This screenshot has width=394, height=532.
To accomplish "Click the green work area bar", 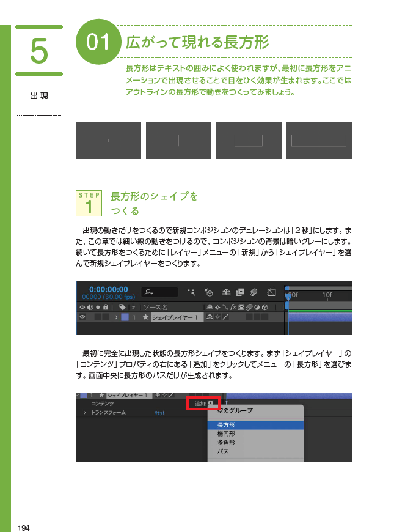I will pyautogui.click(x=319, y=311).
